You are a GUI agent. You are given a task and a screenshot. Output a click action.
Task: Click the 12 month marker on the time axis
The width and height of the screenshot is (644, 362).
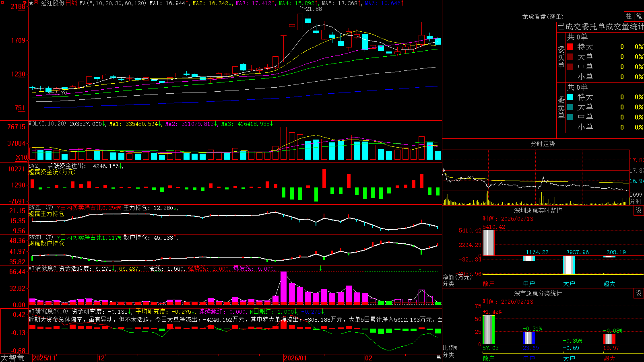101,358
